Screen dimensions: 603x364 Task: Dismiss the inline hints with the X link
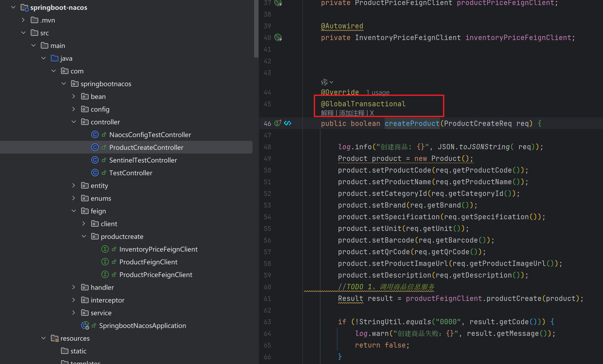pos(372,113)
